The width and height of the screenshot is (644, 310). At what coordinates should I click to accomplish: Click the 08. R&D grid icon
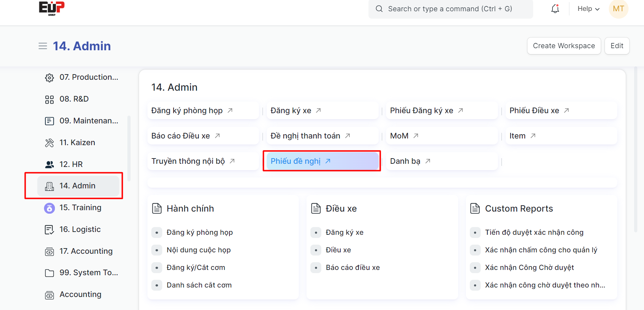(x=50, y=99)
